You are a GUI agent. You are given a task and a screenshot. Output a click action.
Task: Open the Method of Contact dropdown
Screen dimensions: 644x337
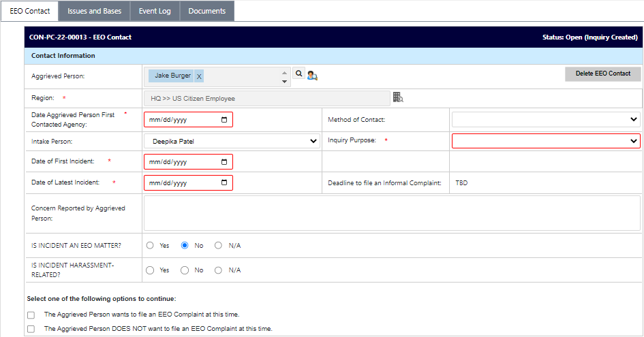click(x=546, y=119)
